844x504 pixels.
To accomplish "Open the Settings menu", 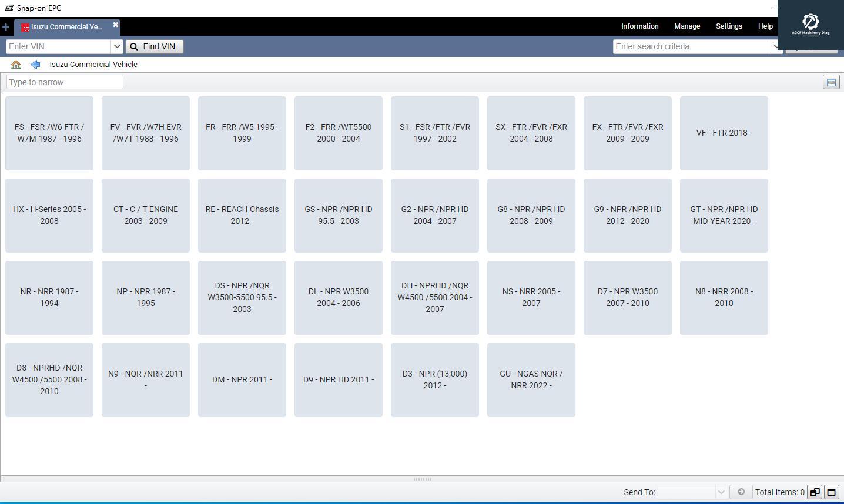I will point(729,26).
